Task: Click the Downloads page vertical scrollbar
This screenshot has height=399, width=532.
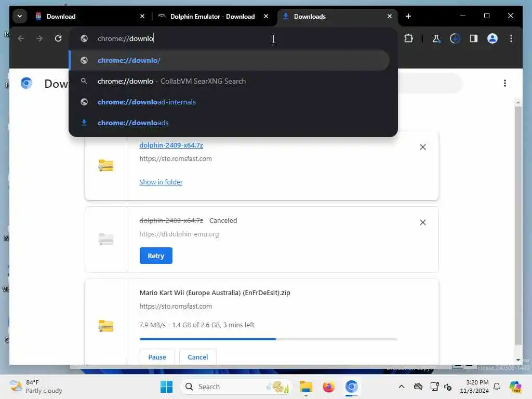Action: [518, 225]
